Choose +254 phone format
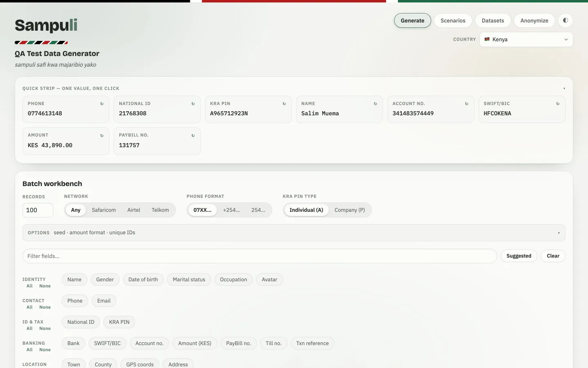 pos(232,210)
